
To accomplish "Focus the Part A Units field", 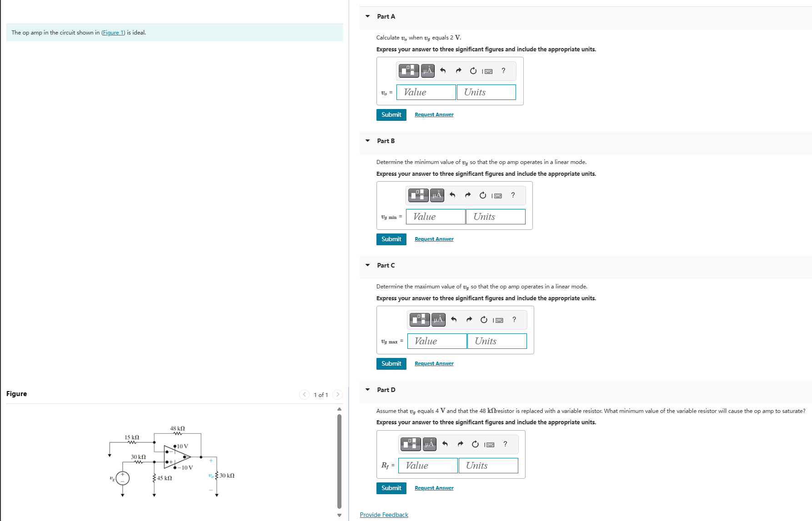I will click(486, 92).
